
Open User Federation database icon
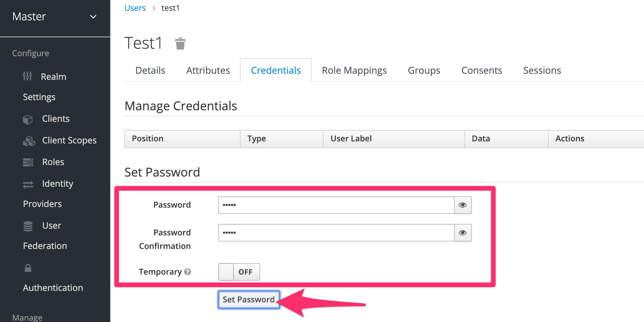tap(28, 226)
